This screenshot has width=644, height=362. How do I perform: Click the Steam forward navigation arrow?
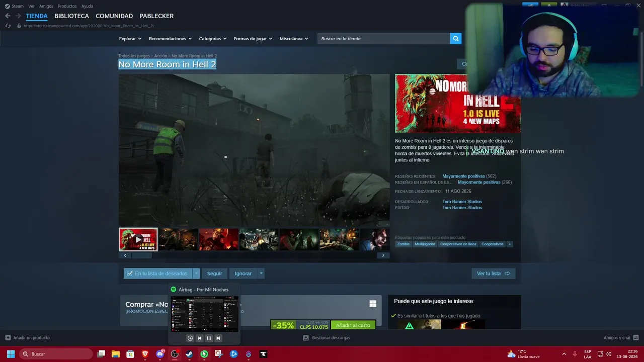pos(18,16)
